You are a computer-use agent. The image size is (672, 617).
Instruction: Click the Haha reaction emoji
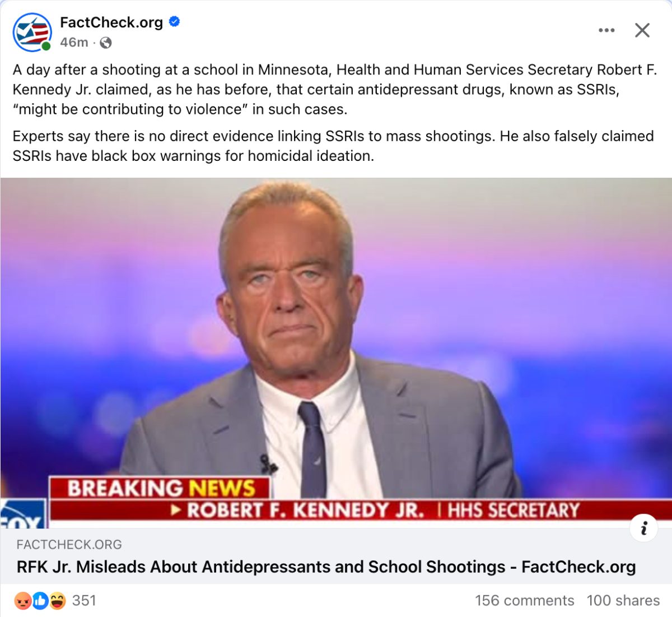click(57, 601)
